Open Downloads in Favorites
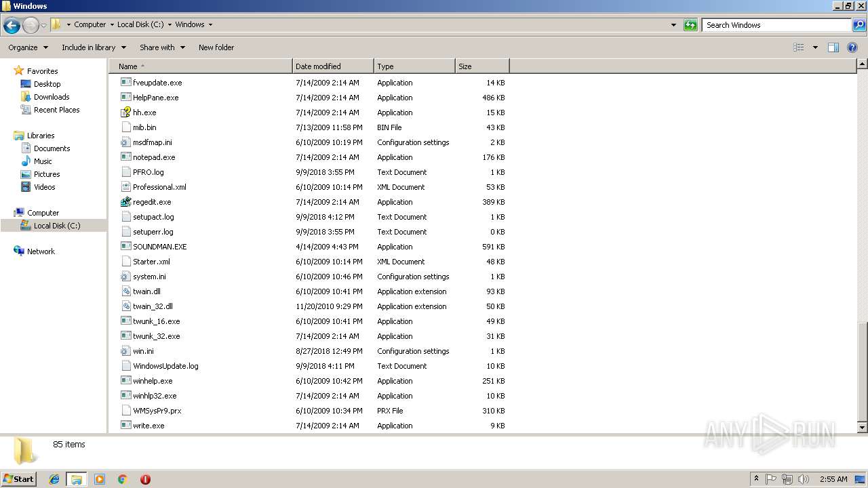The width and height of the screenshot is (868, 488). tap(52, 97)
